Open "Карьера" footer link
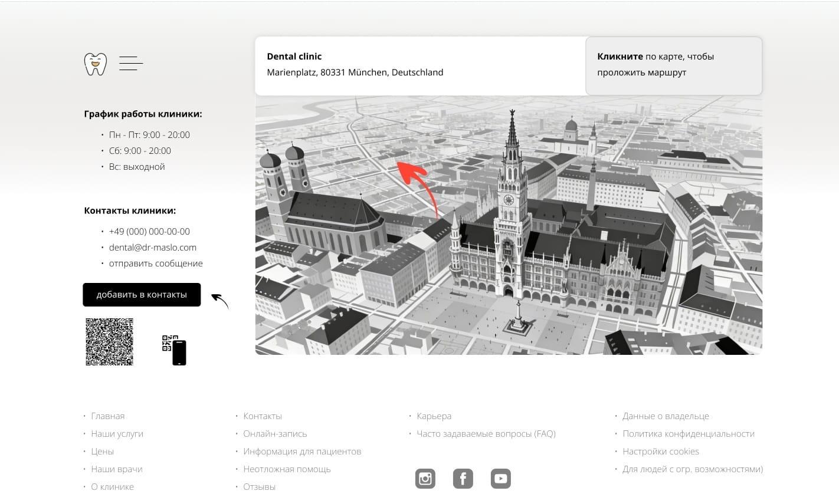The width and height of the screenshot is (839, 504). click(x=434, y=416)
